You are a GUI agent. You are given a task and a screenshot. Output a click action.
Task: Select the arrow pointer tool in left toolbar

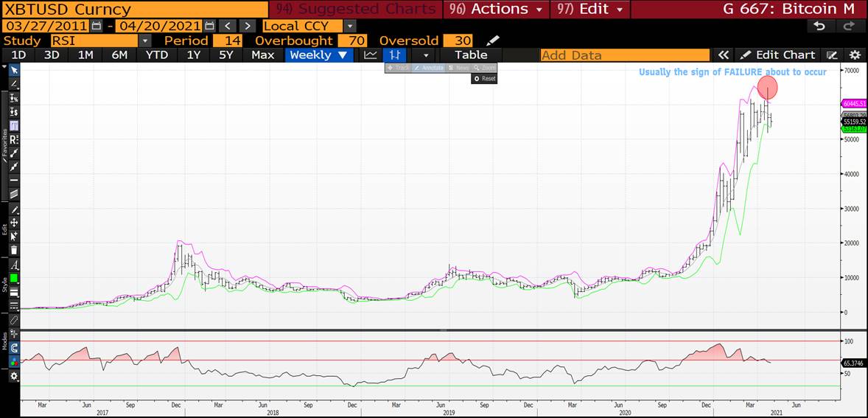pos(15,70)
